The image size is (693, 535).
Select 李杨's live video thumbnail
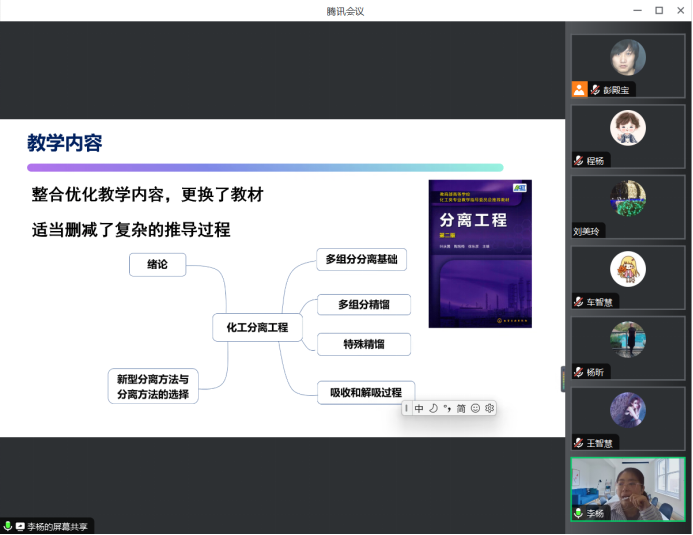tap(628, 489)
